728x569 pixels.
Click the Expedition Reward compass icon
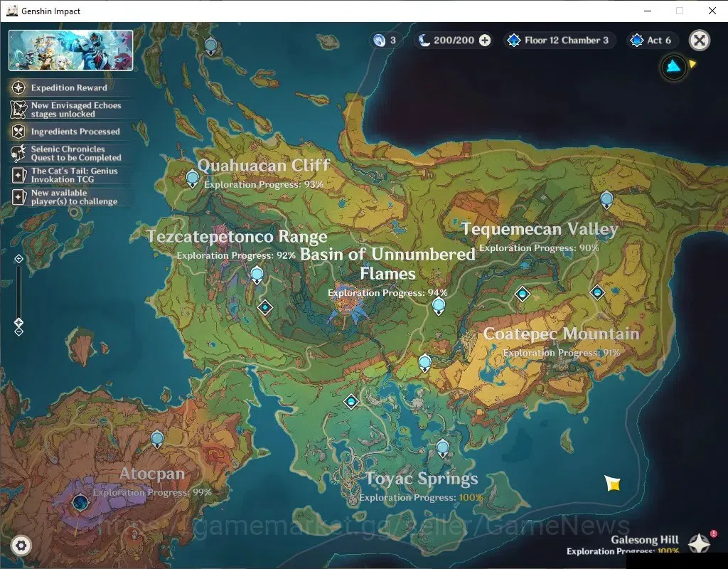(18, 87)
